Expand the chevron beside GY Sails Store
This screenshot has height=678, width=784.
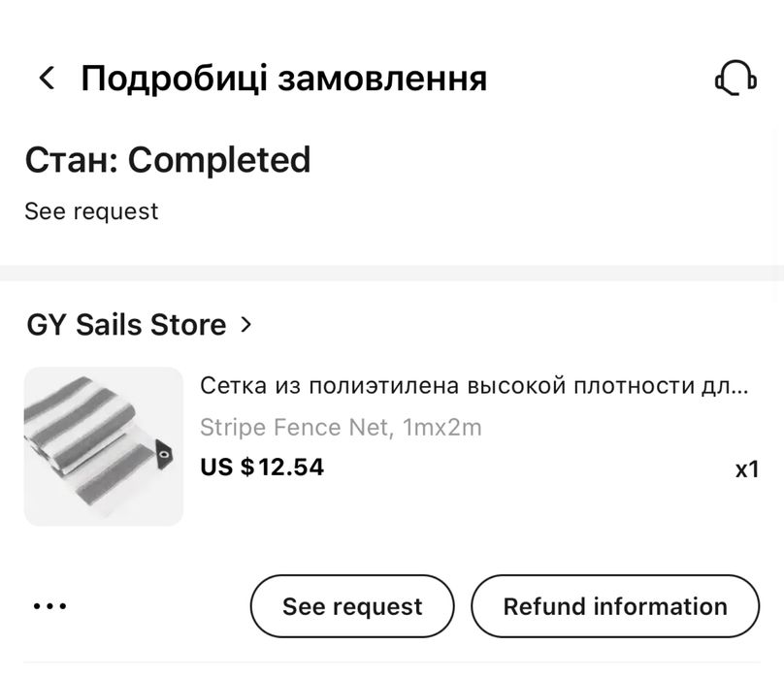[x=245, y=325]
